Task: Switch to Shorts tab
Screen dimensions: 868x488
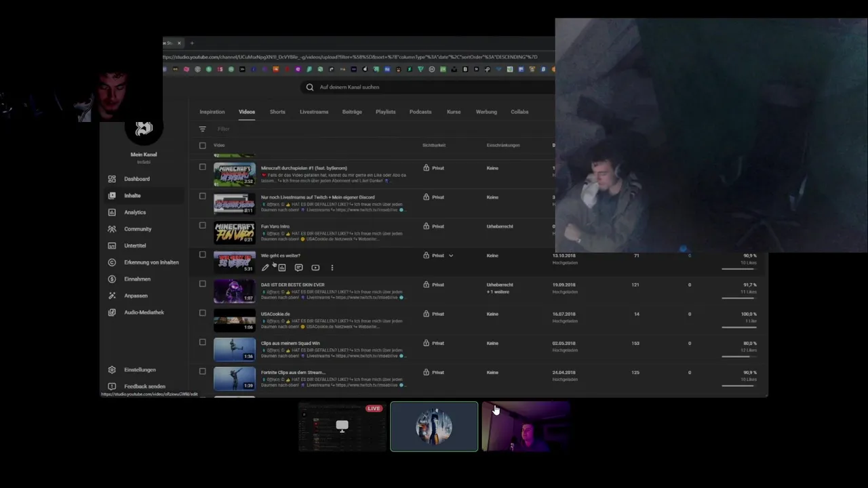Action: [277, 112]
